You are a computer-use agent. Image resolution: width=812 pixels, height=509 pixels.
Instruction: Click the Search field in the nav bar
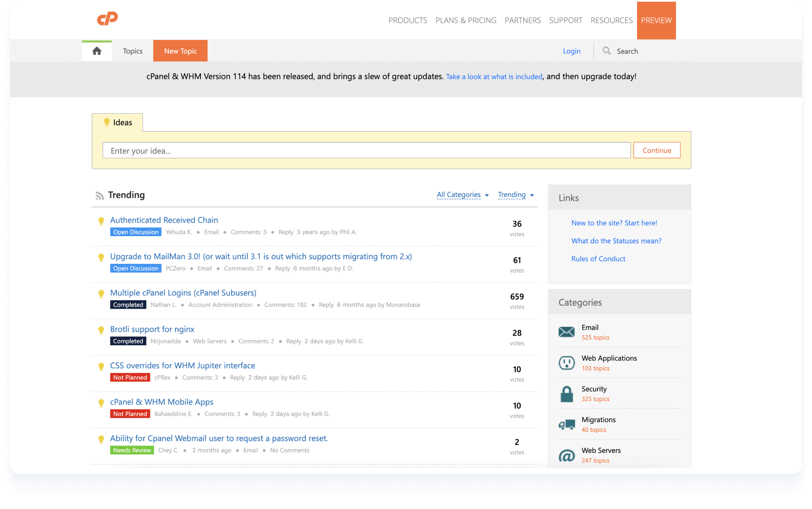[627, 51]
